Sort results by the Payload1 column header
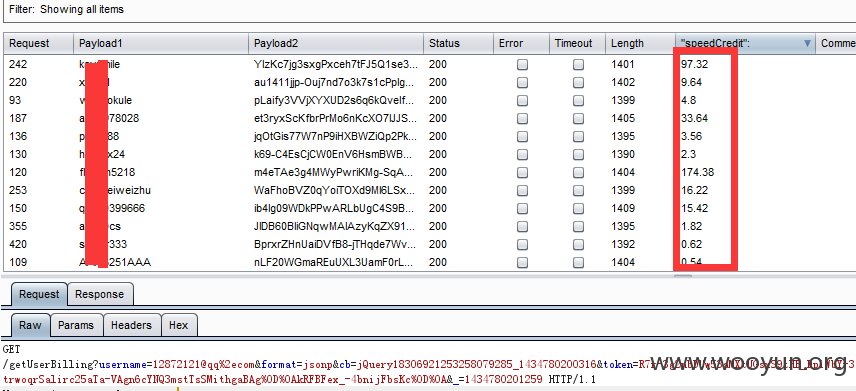The width and height of the screenshot is (856, 391). pos(161,44)
